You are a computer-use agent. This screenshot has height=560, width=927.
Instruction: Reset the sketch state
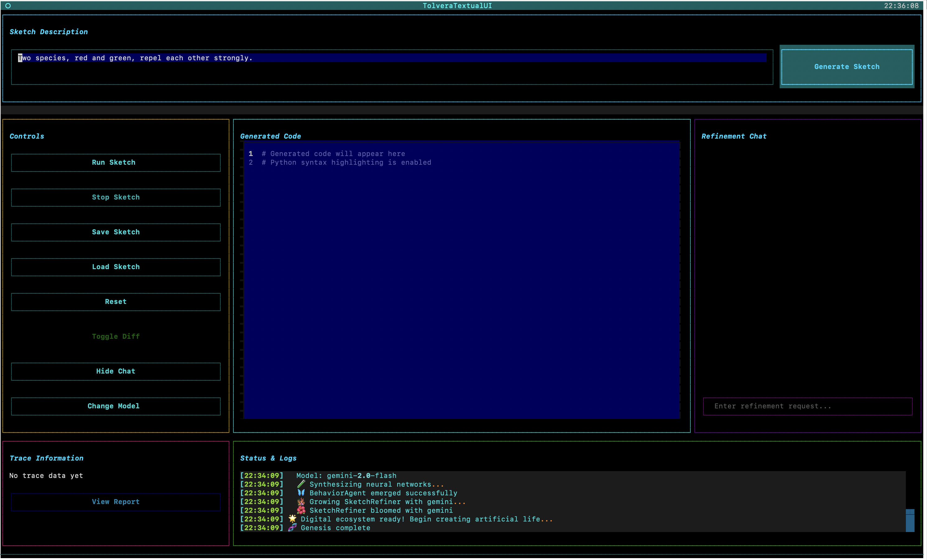pos(116,302)
